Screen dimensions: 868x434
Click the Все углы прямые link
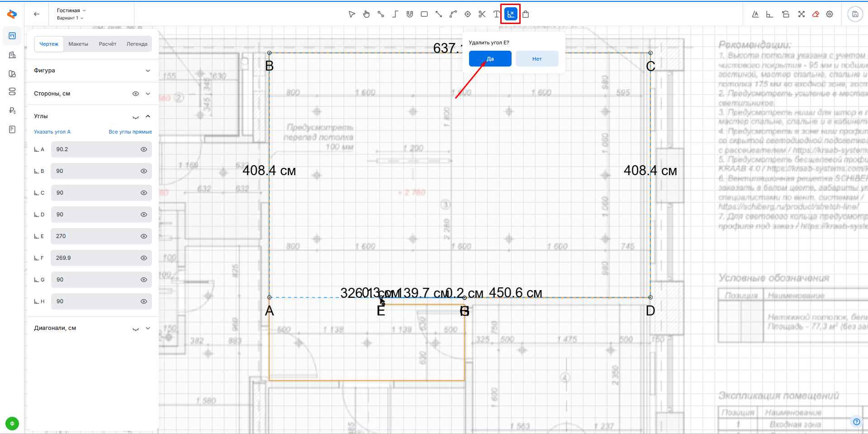(x=130, y=132)
